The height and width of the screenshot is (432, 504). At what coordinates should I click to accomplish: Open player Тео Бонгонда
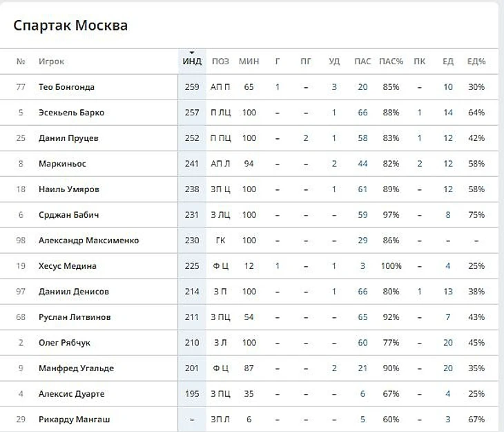(x=66, y=87)
